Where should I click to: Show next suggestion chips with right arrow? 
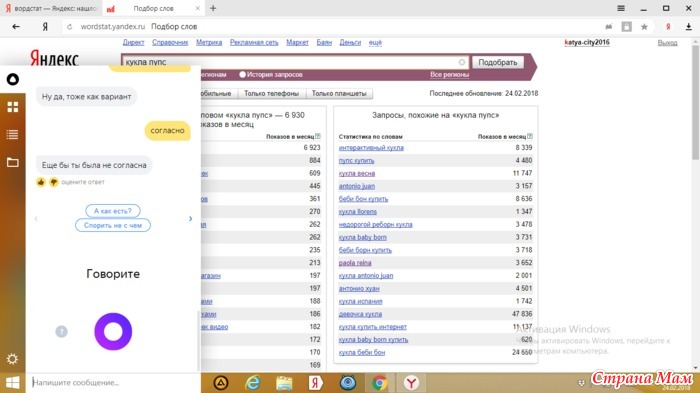191,218
